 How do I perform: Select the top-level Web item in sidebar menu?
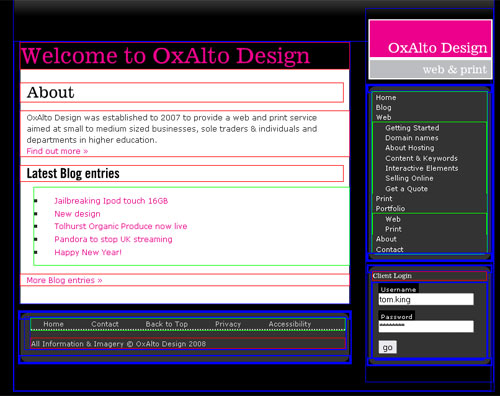pos(383,117)
